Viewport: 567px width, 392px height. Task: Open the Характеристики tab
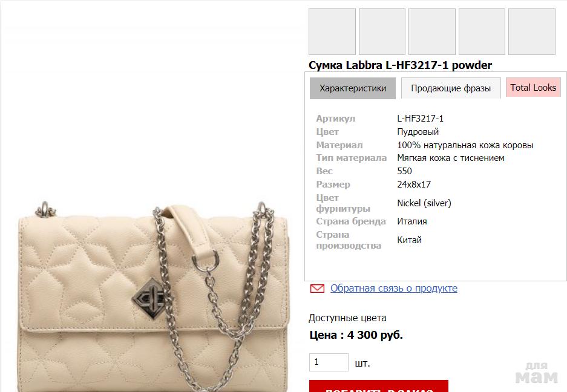[353, 88]
